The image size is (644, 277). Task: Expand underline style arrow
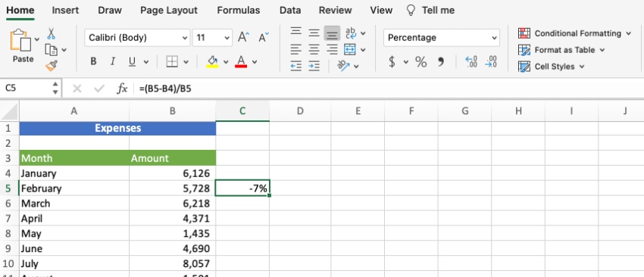click(146, 62)
